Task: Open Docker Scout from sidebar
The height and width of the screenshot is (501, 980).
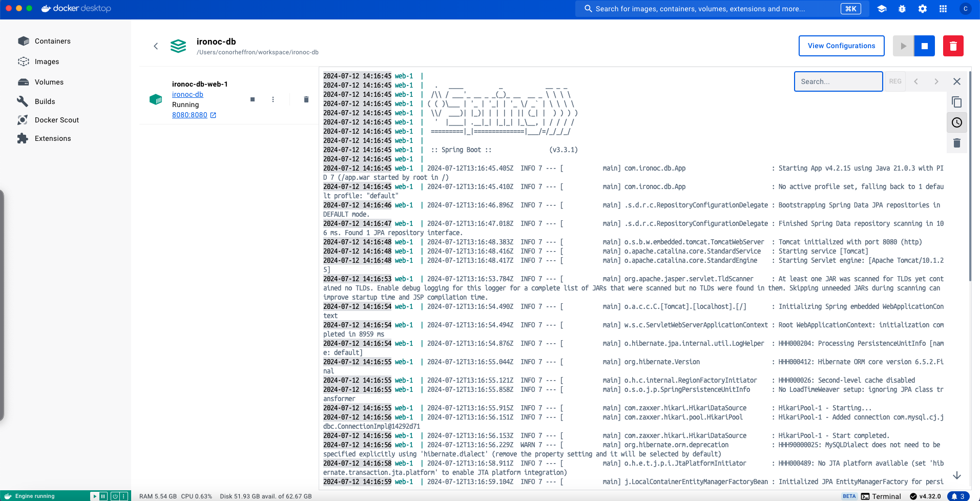Action: coord(48,120)
